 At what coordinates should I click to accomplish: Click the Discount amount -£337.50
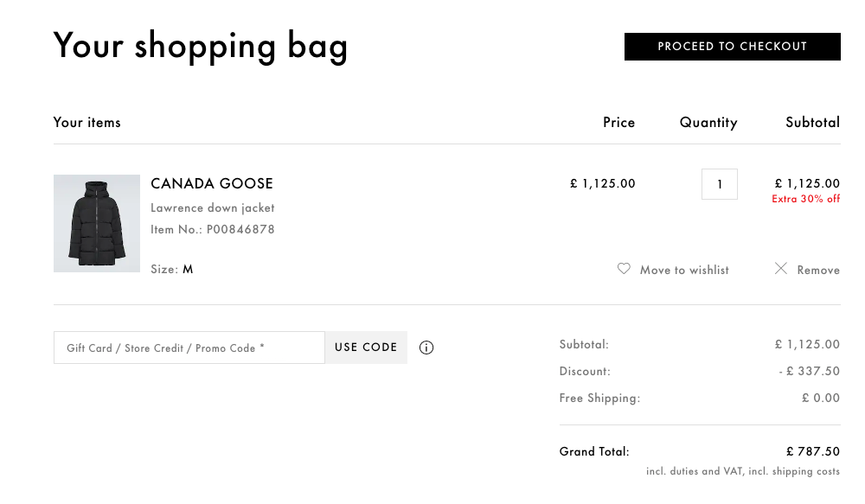point(810,372)
